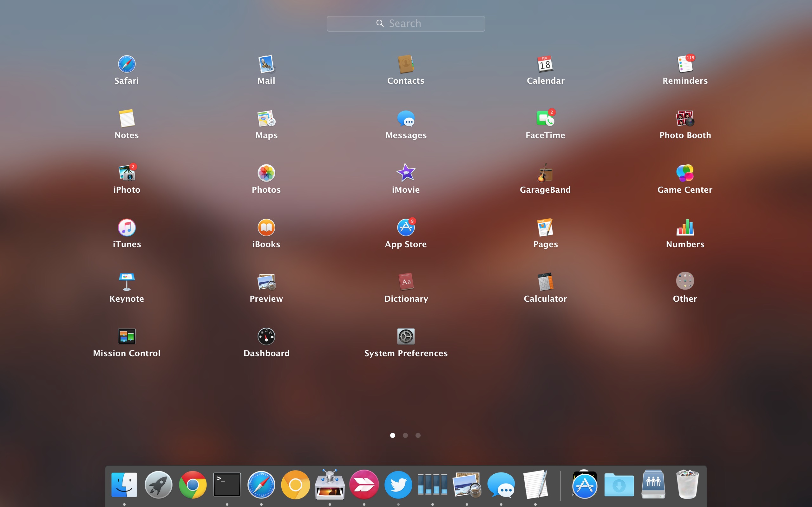Launch Reminders with 119 notifications
This screenshot has width=812, height=507.
click(685, 64)
